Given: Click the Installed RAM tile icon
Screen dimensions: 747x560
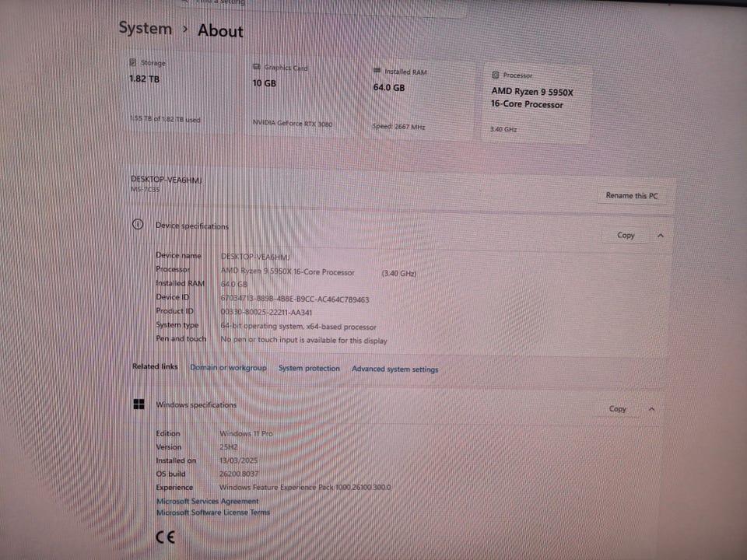Looking at the screenshot, I should click(x=377, y=71).
